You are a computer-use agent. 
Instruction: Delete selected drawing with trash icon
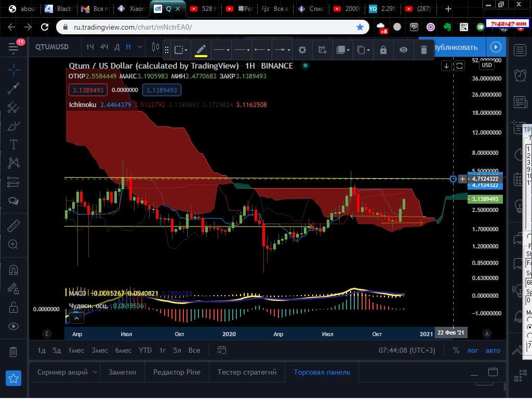[423, 50]
